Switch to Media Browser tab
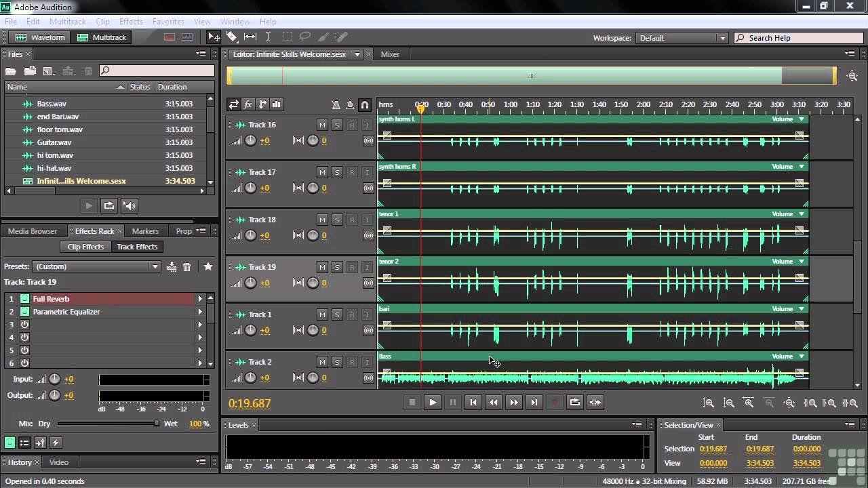Image resolution: width=868 pixels, height=488 pixels. tap(33, 231)
